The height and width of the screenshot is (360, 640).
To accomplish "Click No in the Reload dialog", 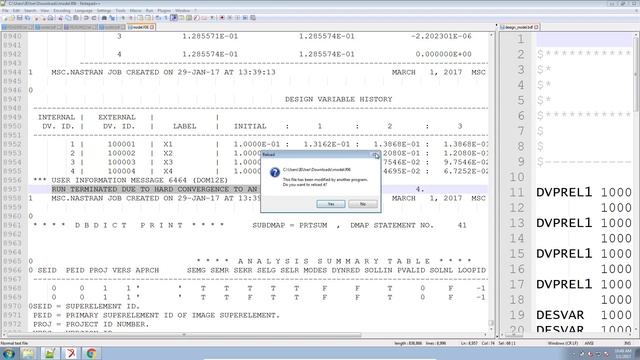I will [362, 204].
